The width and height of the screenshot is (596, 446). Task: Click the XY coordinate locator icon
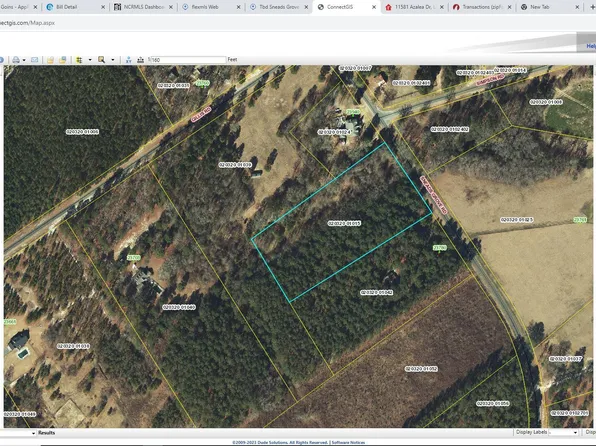[128, 60]
